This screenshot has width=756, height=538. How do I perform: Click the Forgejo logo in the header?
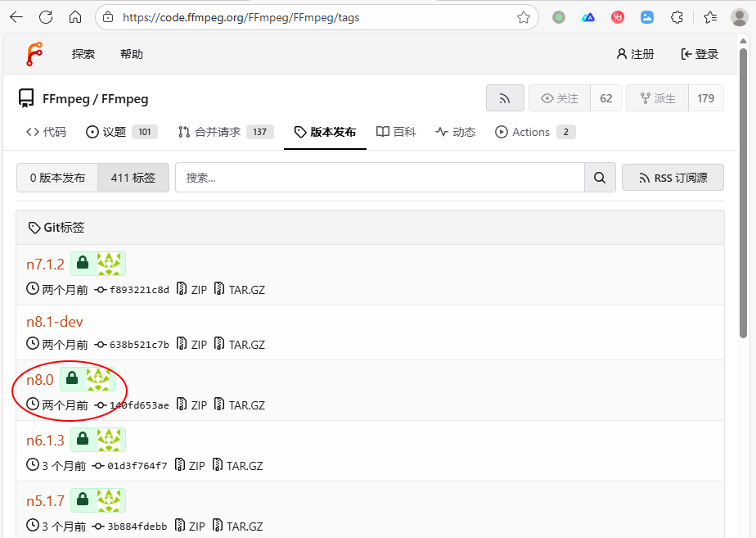pos(34,54)
